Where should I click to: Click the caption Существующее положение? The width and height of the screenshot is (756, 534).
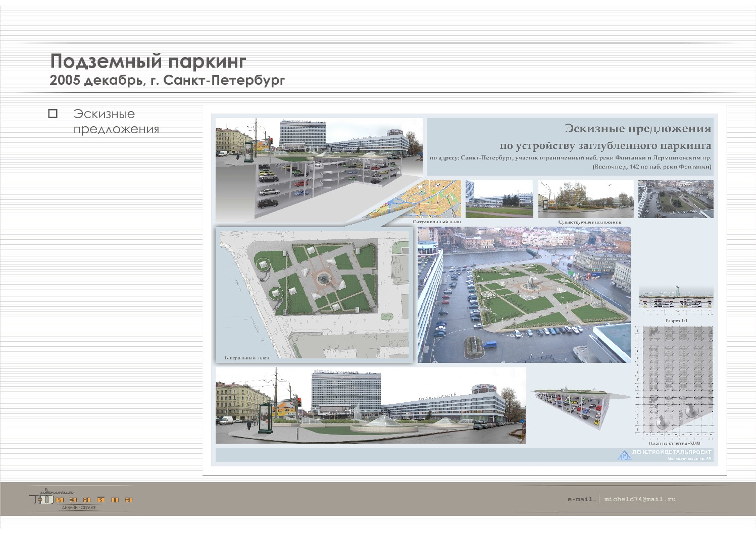[589, 222]
